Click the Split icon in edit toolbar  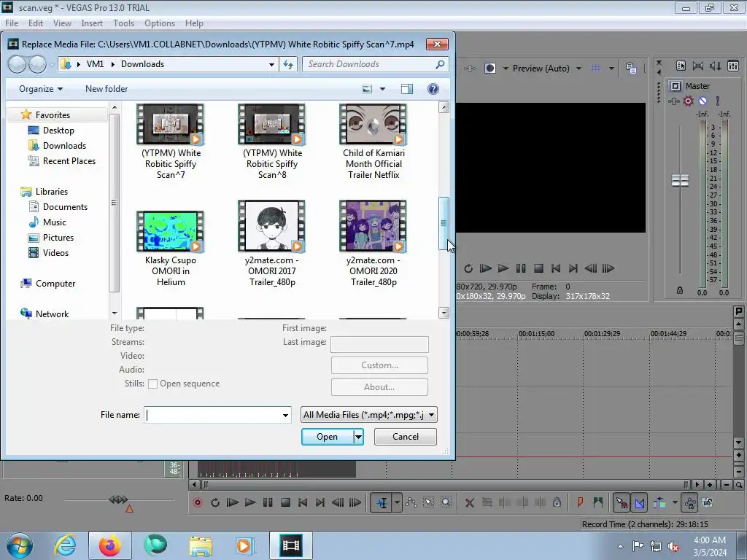(x=540, y=502)
